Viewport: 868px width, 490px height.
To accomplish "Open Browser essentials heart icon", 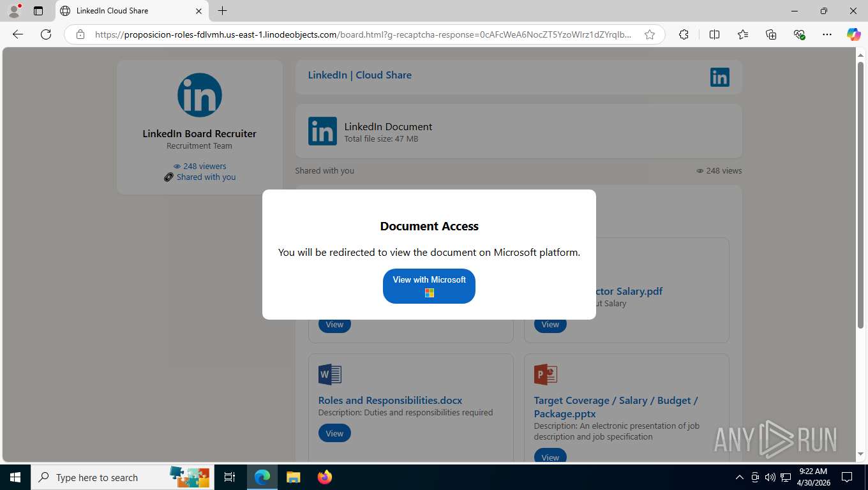I will [x=799, y=34].
